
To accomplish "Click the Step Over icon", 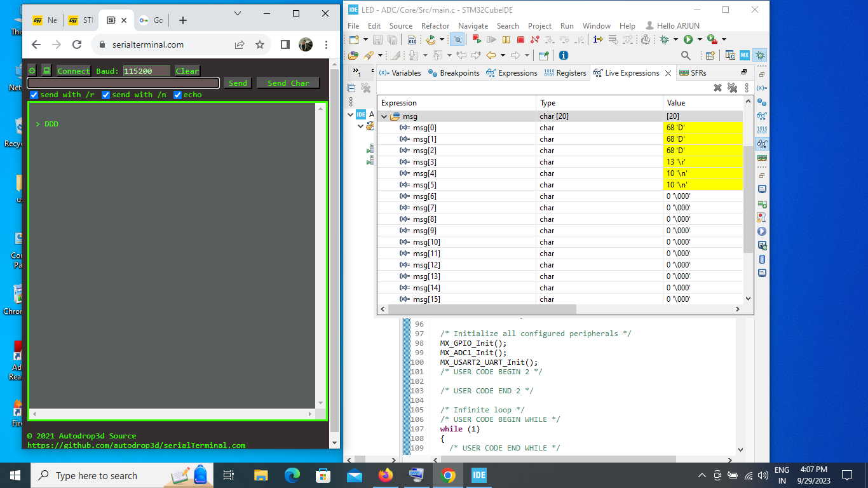I will (565, 39).
